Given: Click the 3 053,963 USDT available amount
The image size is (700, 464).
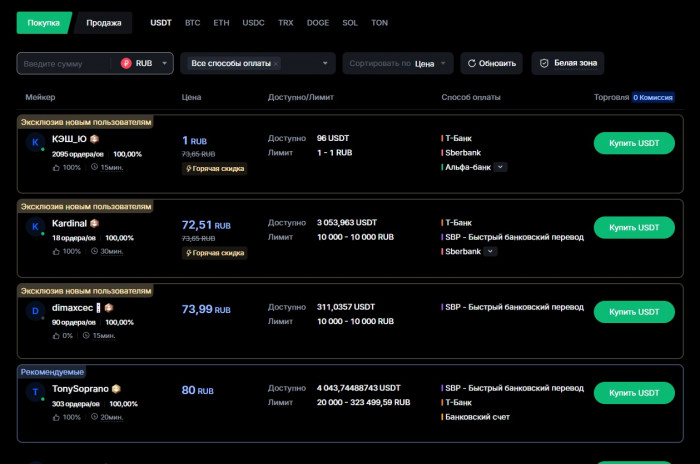Looking at the screenshot, I should point(347,222).
